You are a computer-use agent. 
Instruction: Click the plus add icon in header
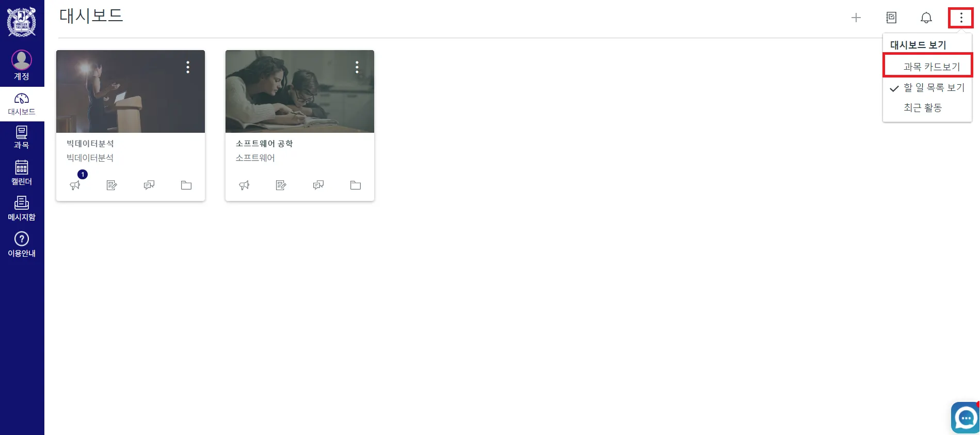tap(856, 18)
